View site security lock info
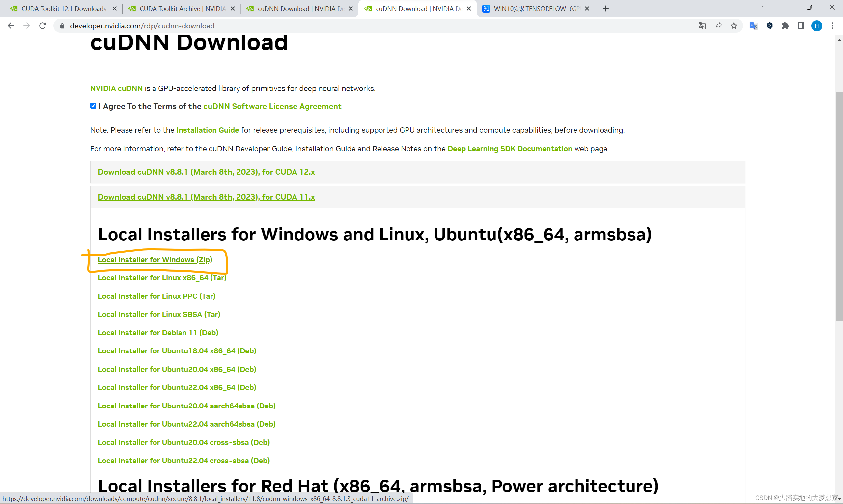The image size is (843, 504). point(62,26)
